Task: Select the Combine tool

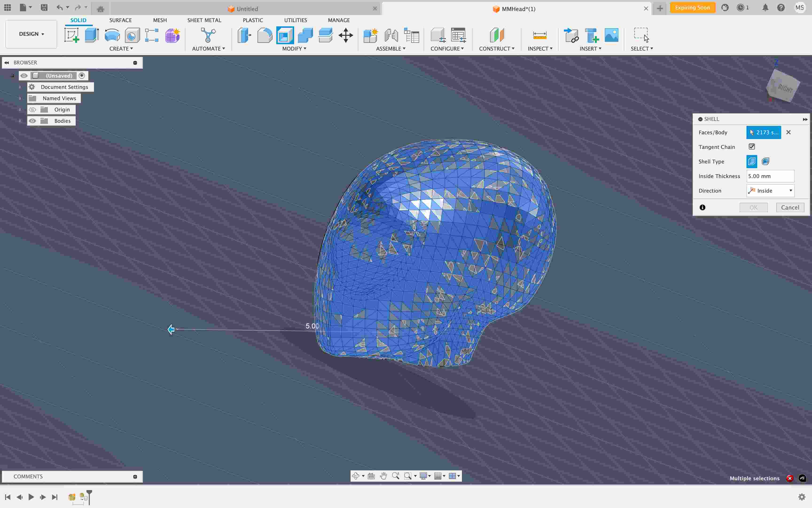Action: (x=305, y=35)
